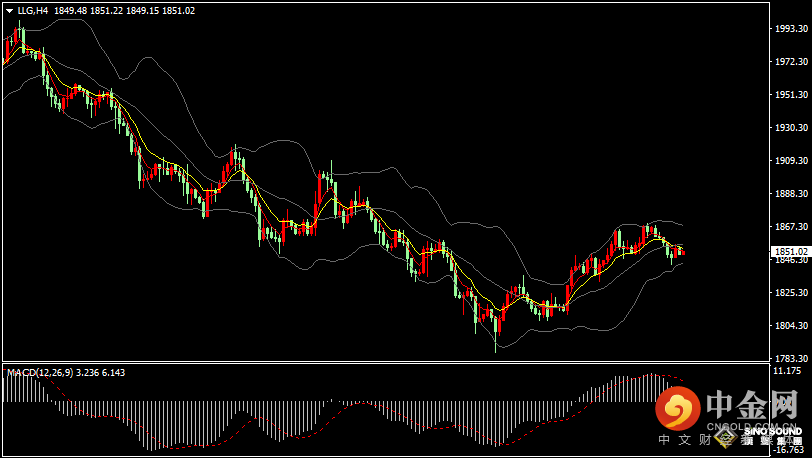Select the 1930.30 price axis label
The image size is (812, 458).
tap(790, 127)
